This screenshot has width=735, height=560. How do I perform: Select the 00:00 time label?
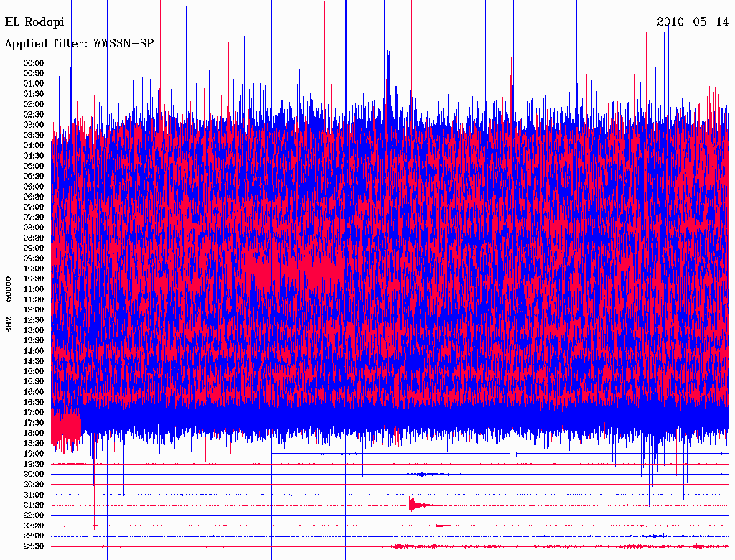(x=34, y=63)
